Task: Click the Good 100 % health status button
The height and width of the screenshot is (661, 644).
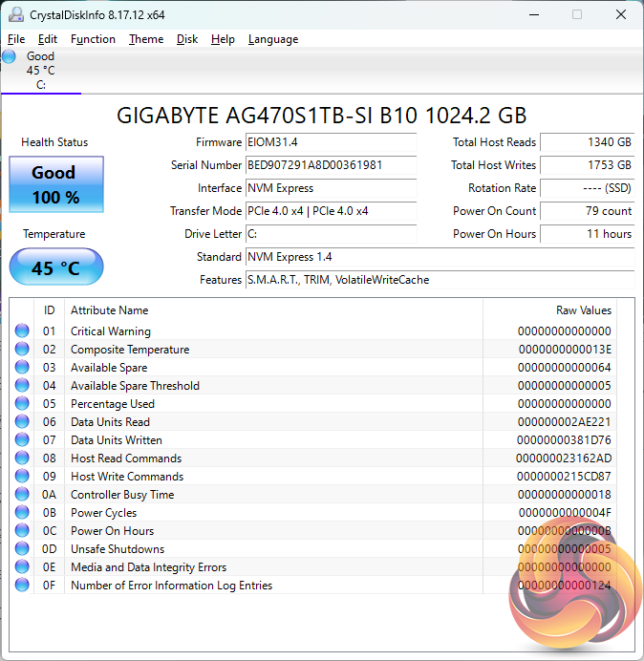Action: pos(55,184)
